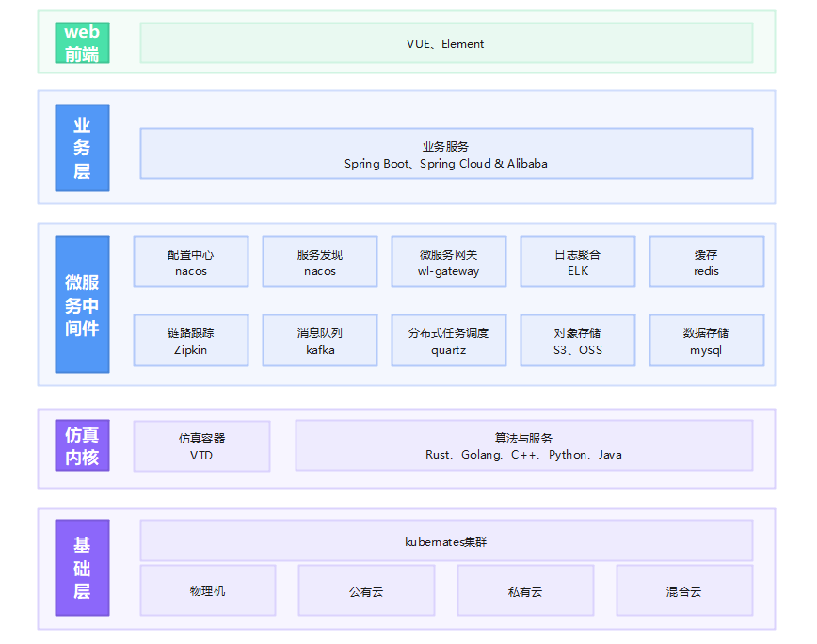Image resolution: width=817 pixels, height=644 pixels.
Task: Select the 混合云 box
Action: coord(684,590)
